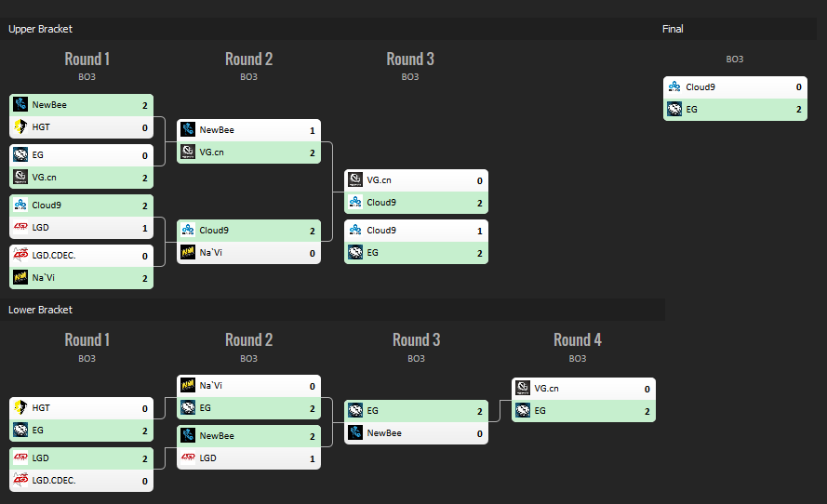Image resolution: width=827 pixels, height=504 pixels.
Task: Click EG logo in Upper Bracket Round 3
Action: pyautogui.click(x=354, y=252)
